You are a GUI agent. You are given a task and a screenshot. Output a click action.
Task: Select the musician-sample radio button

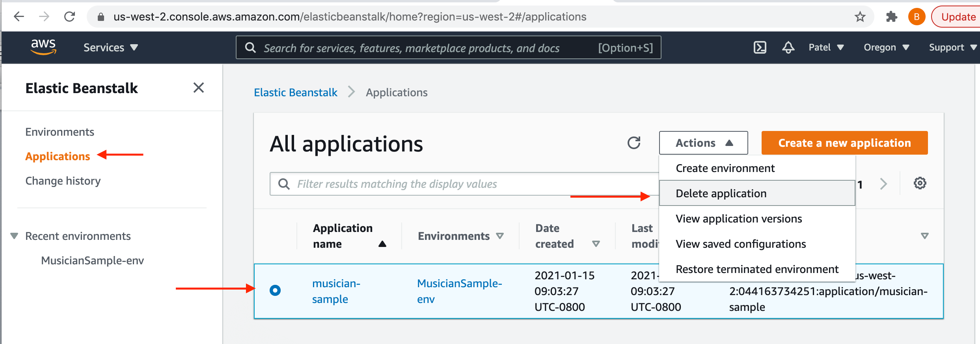point(275,290)
